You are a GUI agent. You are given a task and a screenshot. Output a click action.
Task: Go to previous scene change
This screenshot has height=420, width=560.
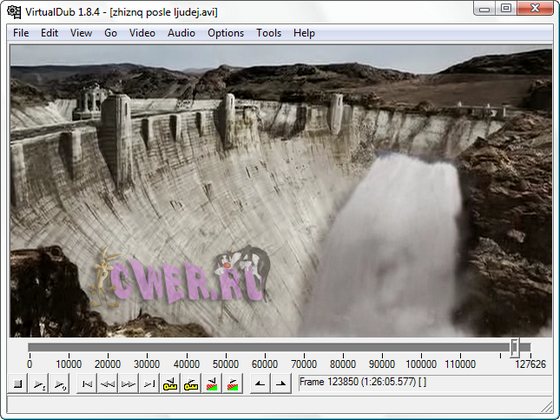click(x=212, y=384)
